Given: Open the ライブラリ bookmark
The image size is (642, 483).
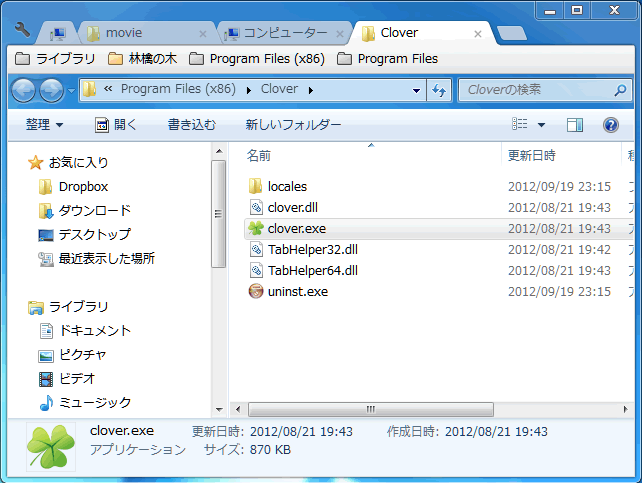Looking at the screenshot, I should [55, 59].
